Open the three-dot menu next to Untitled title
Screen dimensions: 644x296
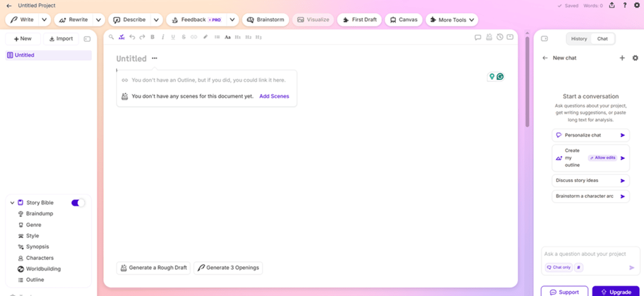coord(155,58)
